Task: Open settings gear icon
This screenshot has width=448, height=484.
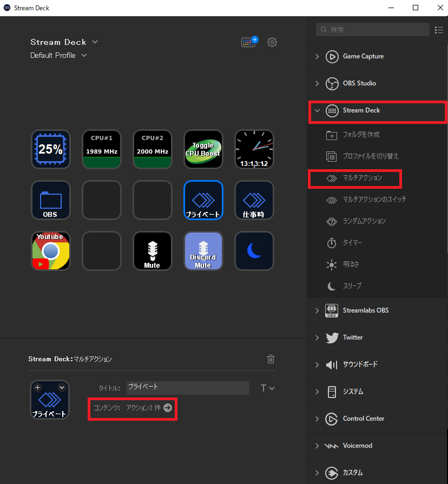Action: click(272, 42)
